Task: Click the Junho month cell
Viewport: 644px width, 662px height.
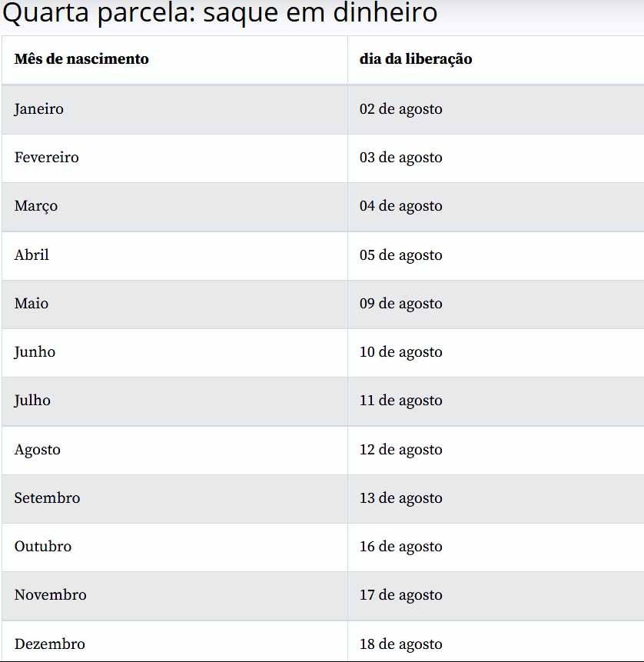Action: pos(35,352)
